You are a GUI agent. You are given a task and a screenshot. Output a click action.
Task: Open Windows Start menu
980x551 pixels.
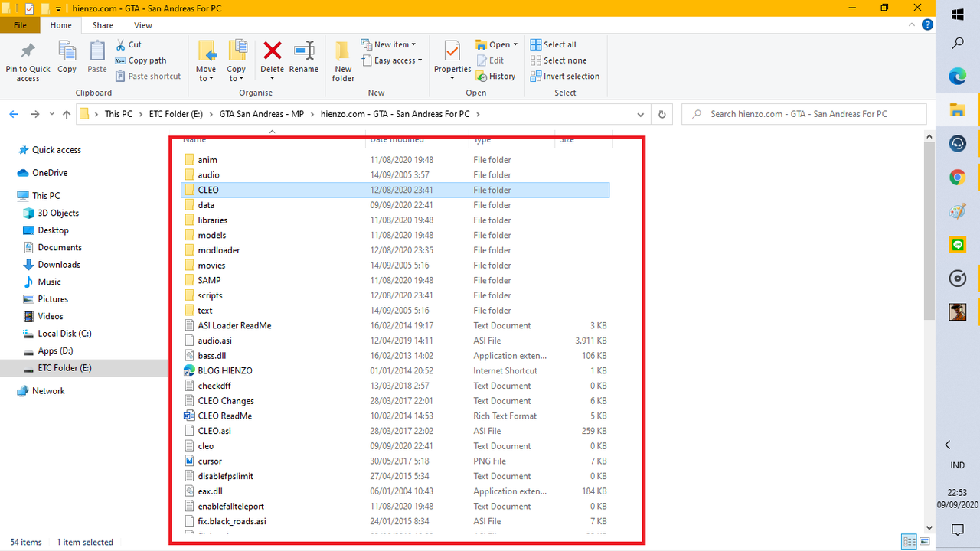(x=958, y=14)
